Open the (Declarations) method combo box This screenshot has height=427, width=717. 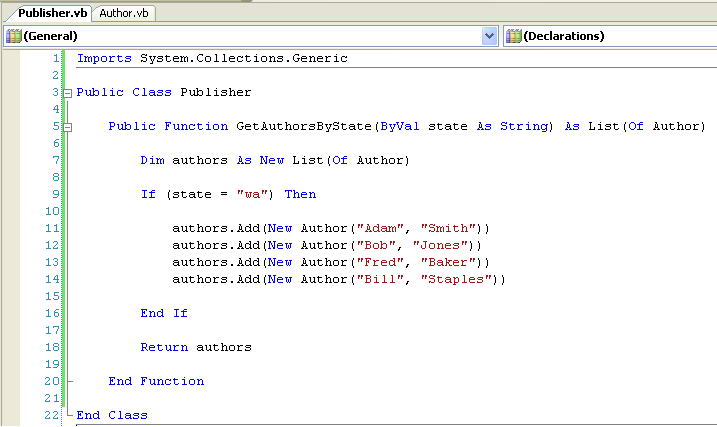point(610,36)
